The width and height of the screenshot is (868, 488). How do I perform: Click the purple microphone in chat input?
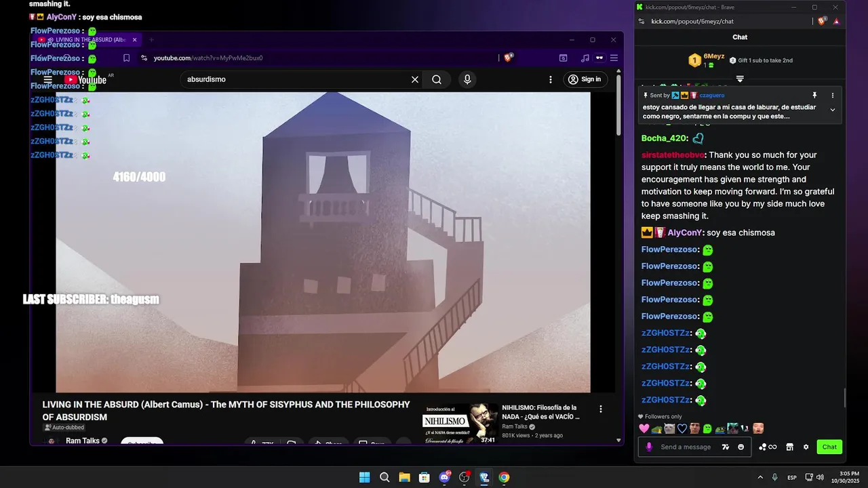pos(649,447)
